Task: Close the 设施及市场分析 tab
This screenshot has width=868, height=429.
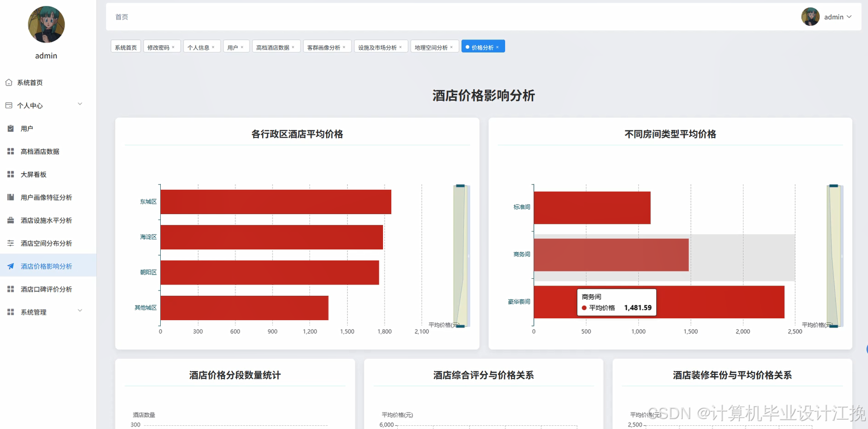Action: point(400,47)
